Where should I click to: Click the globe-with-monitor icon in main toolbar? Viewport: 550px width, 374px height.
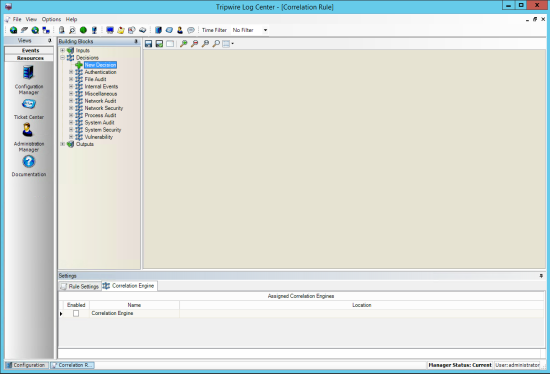13,30
